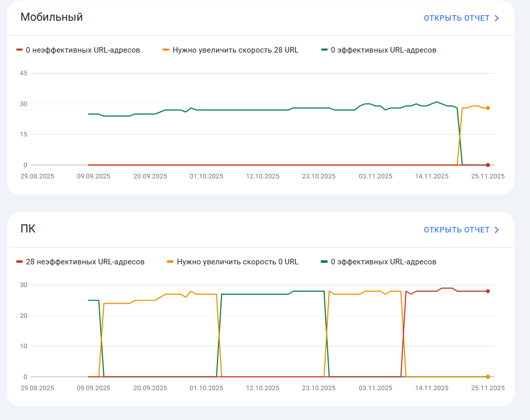Image resolution: width=530 pixels, height=420 pixels.
Task: Click green legend dash in ПК chart legend
Action: pyautogui.click(x=325, y=262)
